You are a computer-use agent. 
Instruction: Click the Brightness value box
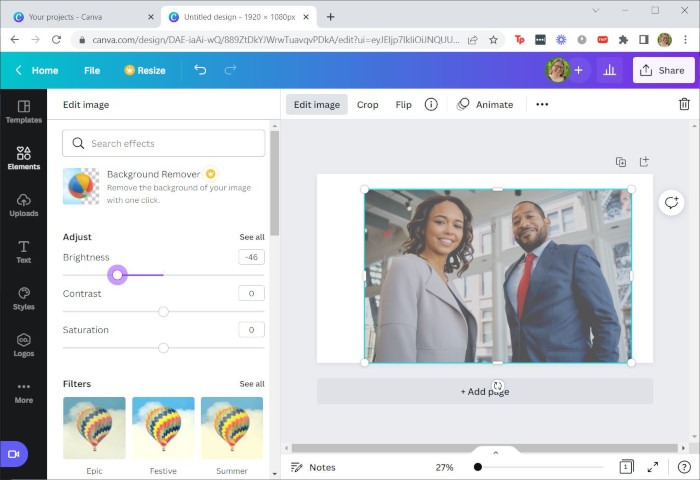tap(251, 257)
